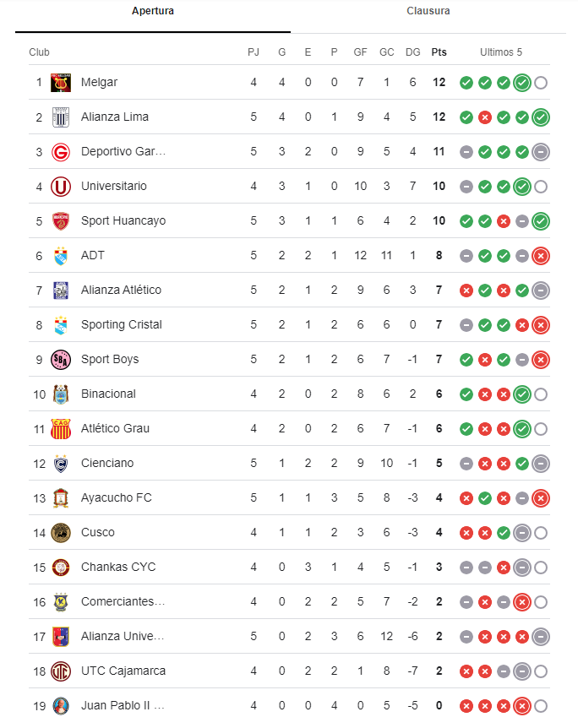Click the UTC Cajamarca crest icon
Screen dimensions: 578x728
click(x=61, y=671)
